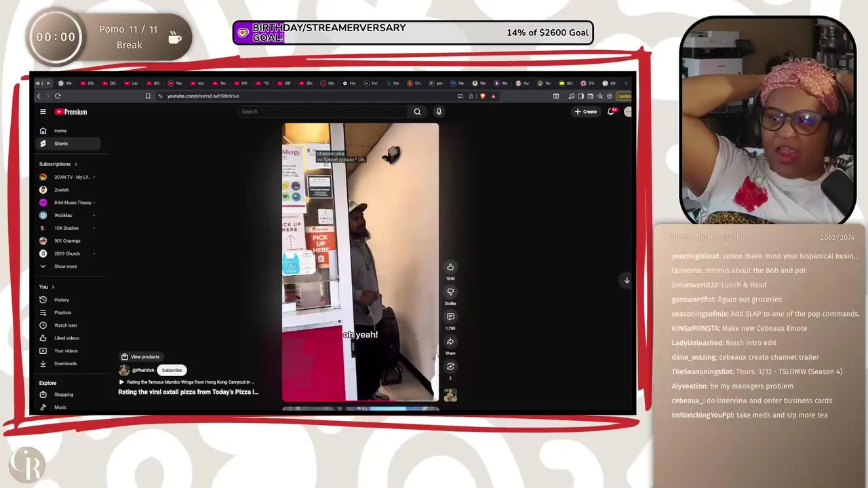This screenshot has width=868, height=488.
Task: Click the Pomo timer 00:00 display
Action: point(56,37)
